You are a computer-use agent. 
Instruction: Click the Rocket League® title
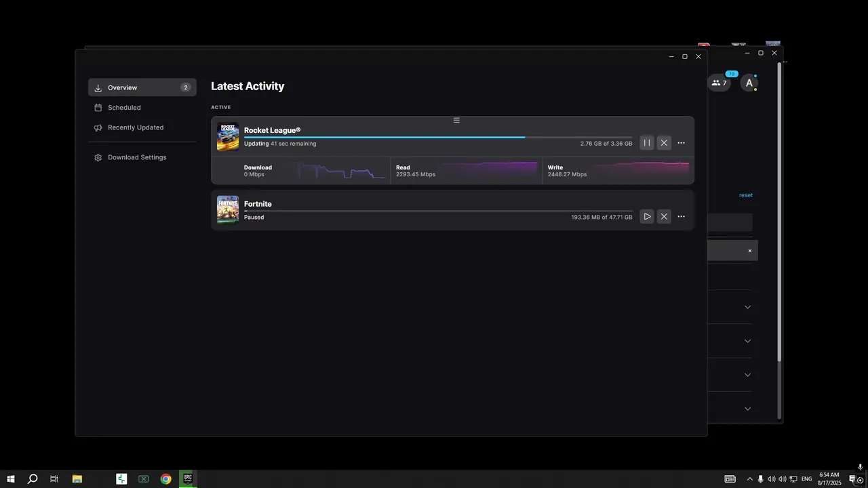click(x=272, y=130)
